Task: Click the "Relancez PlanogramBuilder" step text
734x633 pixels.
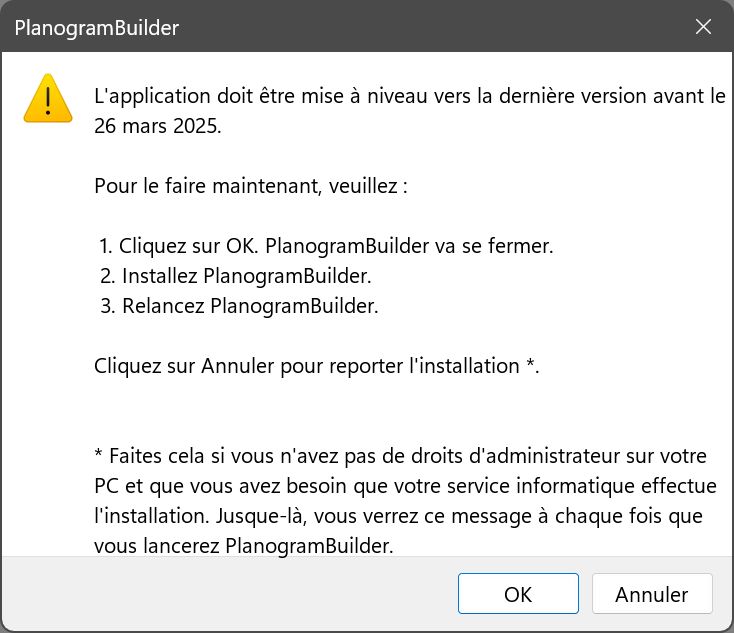Action: tap(250, 306)
